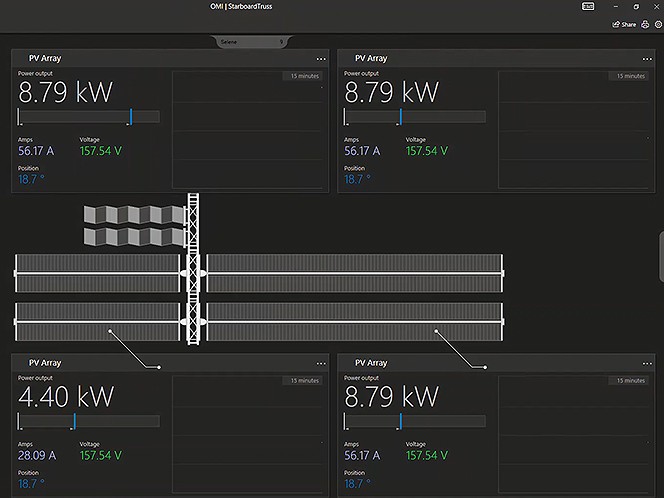Open the 15 minutes range in bottom-right panel
This screenshot has height=498, width=664.
[629, 380]
